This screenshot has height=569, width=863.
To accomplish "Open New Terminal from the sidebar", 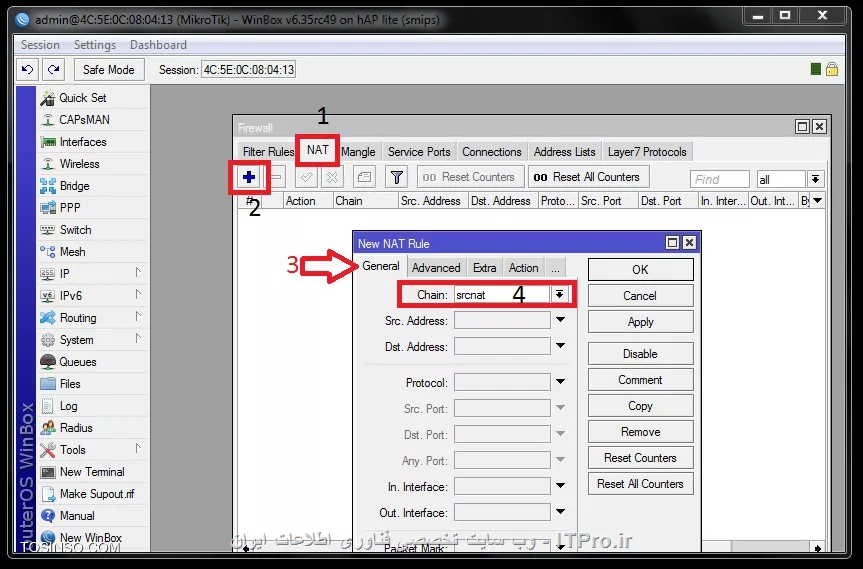I will click(92, 472).
